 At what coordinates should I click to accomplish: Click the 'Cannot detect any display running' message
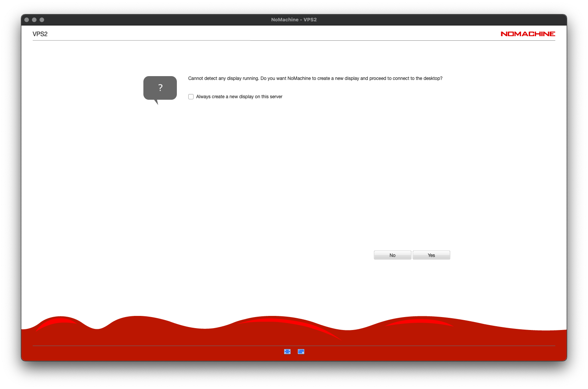pyautogui.click(x=315, y=78)
